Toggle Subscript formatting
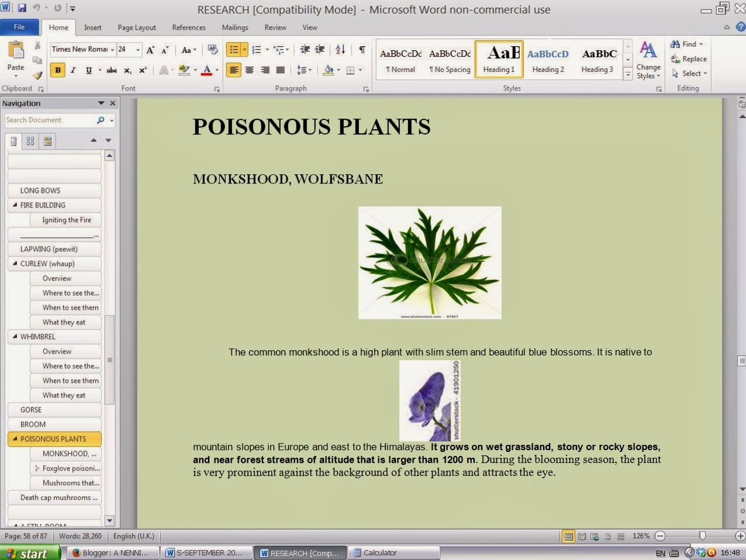 pos(127,70)
